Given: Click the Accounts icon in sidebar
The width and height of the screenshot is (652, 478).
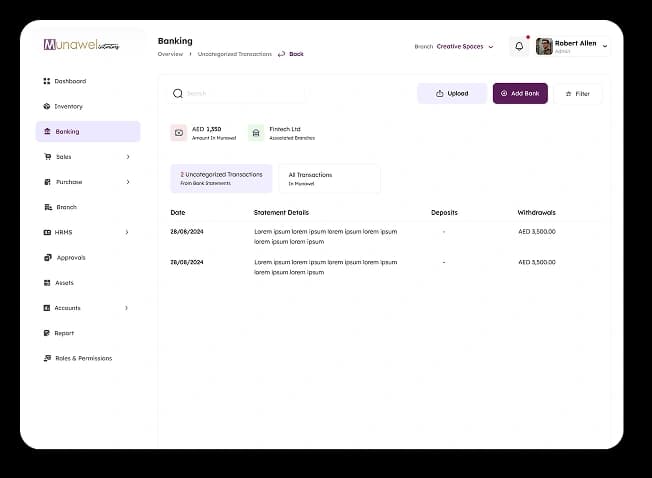Looking at the screenshot, I should pyautogui.click(x=47, y=308).
